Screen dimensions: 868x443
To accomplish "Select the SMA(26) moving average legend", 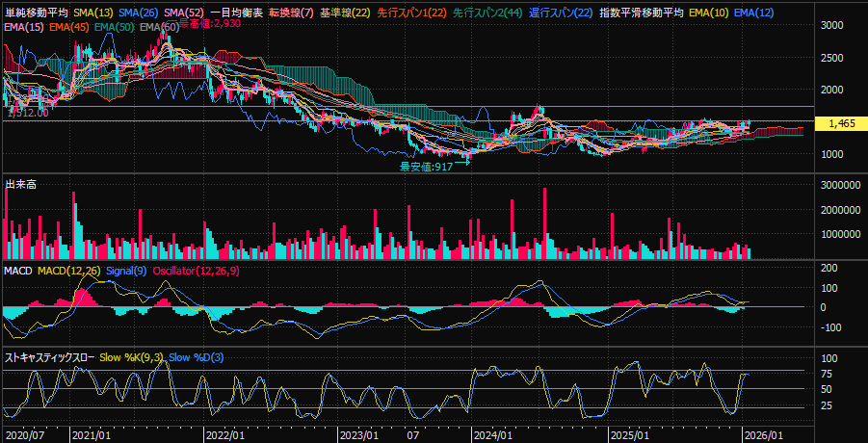I will [x=140, y=13].
